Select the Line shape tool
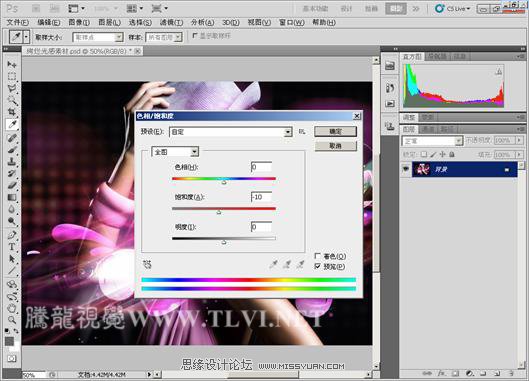The image size is (529, 381). (x=12, y=270)
